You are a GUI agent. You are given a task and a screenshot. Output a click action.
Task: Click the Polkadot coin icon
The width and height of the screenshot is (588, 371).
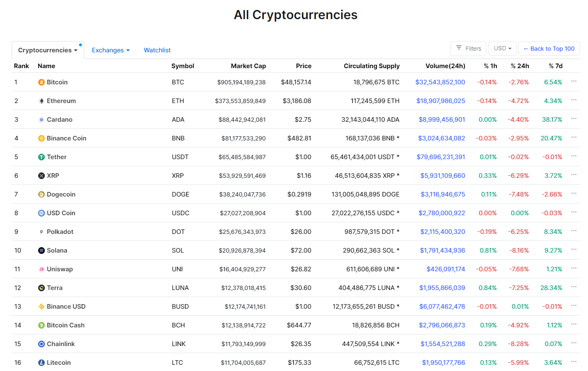pyautogui.click(x=41, y=232)
